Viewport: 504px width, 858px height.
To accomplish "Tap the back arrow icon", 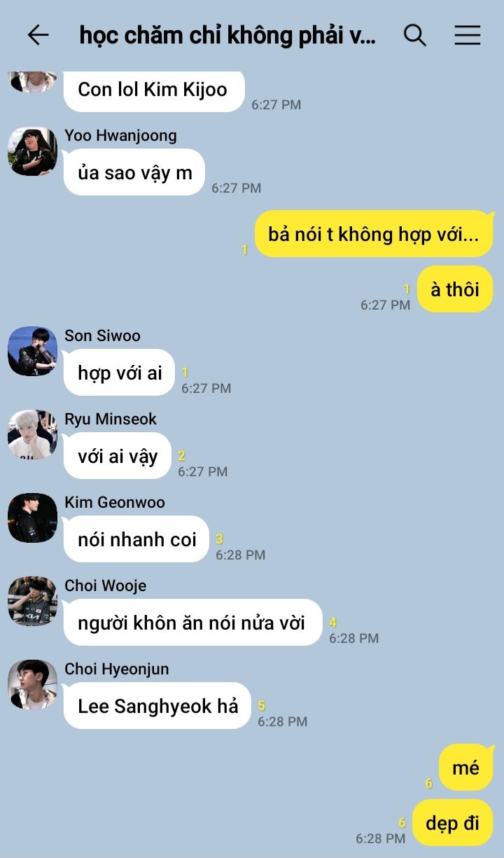I will pyautogui.click(x=38, y=35).
